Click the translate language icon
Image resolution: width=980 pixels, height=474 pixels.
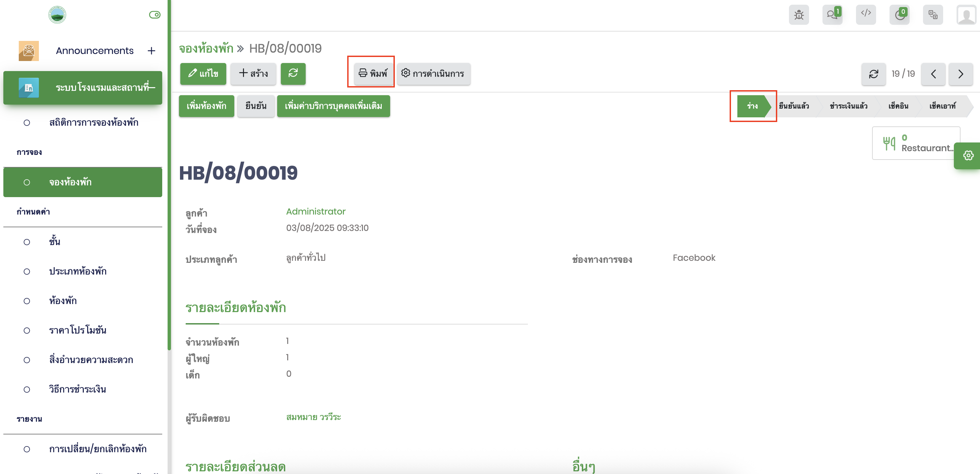[x=933, y=15]
